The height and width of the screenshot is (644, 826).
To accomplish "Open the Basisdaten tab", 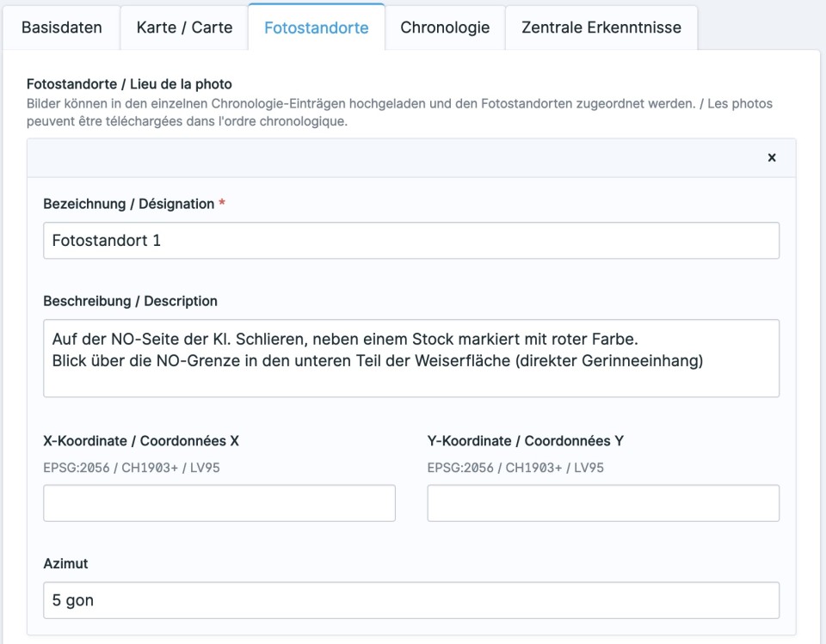I will [61, 28].
